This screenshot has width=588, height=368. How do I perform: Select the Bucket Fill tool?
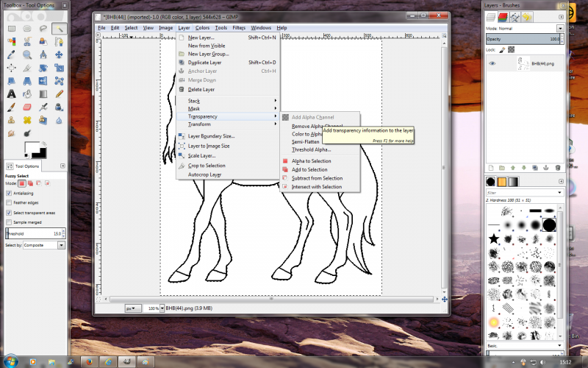[x=27, y=94]
